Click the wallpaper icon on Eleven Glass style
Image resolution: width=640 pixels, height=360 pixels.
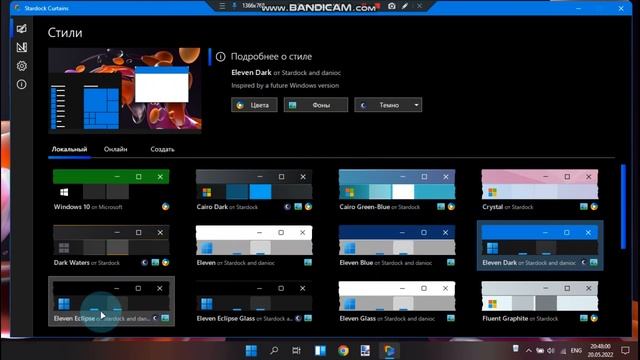(x=451, y=318)
